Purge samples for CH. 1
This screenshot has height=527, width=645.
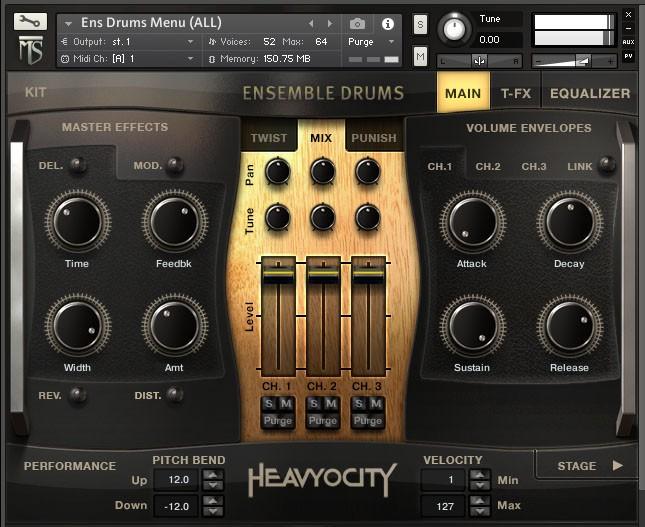pyautogui.click(x=277, y=421)
